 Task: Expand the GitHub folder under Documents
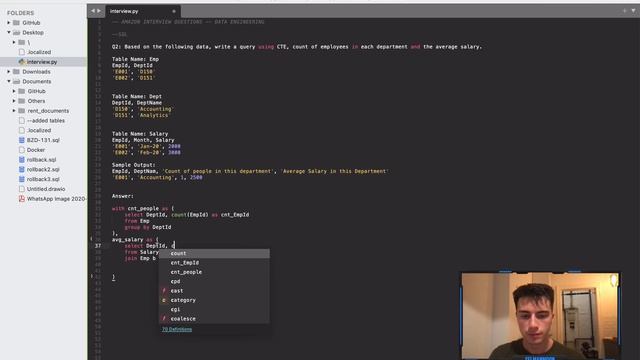(x=14, y=91)
